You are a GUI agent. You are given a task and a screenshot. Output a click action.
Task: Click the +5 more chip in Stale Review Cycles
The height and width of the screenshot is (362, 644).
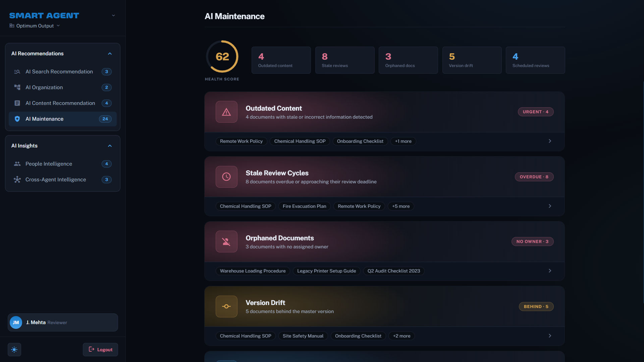401,206
